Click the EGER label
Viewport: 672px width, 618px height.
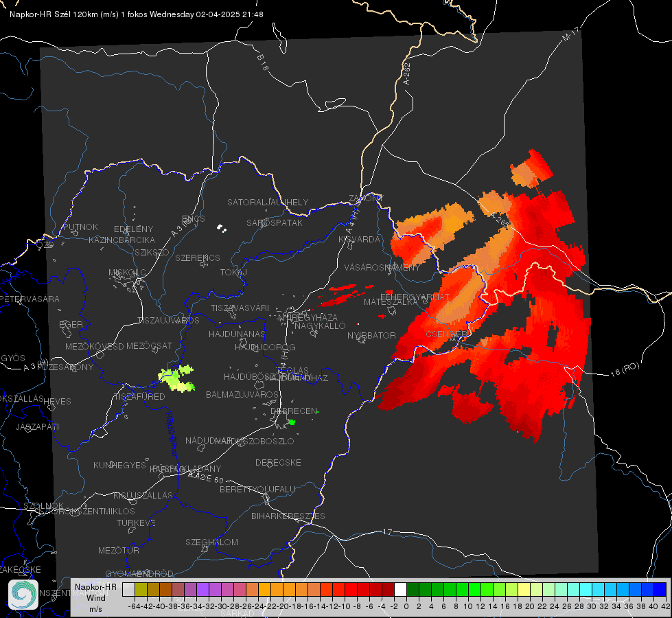pos(71,324)
